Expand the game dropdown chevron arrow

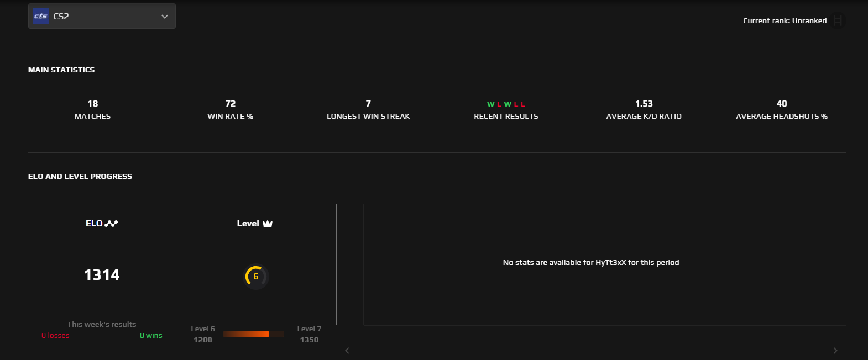pos(165,17)
